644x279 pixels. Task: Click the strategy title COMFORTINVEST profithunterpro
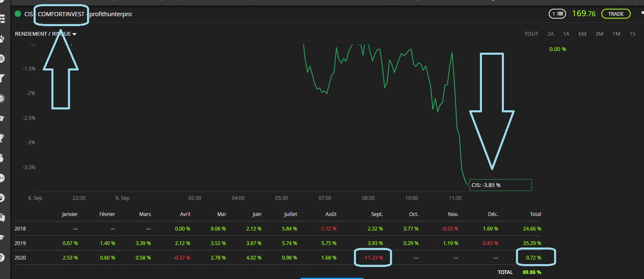[x=85, y=14]
